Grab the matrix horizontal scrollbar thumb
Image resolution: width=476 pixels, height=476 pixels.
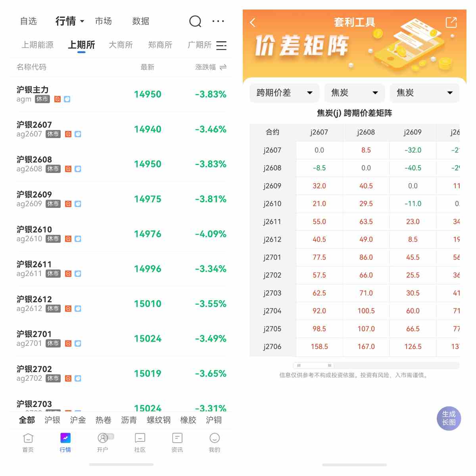coord(314,365)
